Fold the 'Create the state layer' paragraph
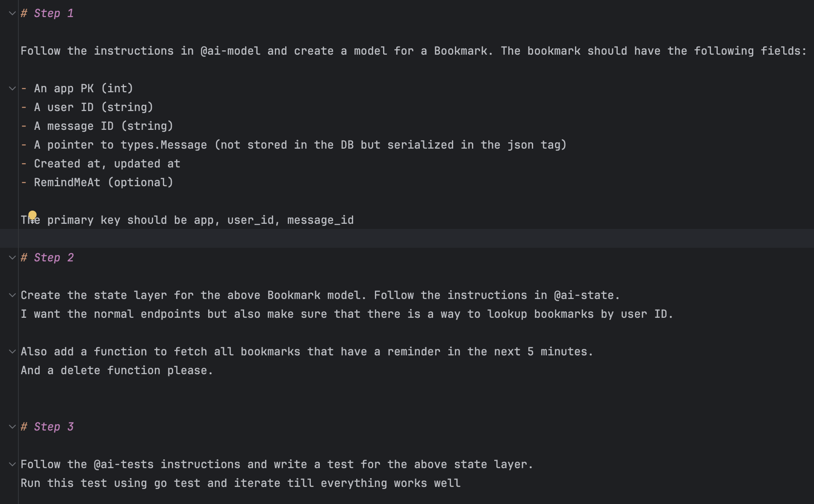 pyautogui.click(x=12, y=295)
